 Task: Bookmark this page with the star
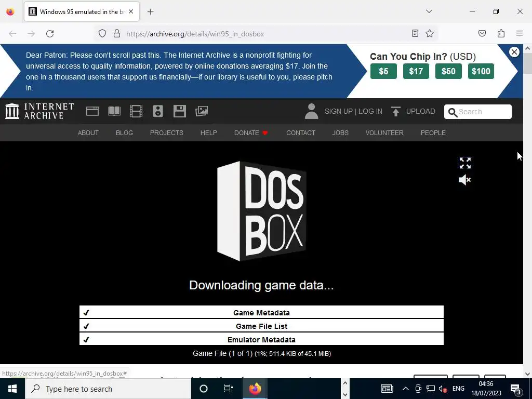[x=430, y=33]
